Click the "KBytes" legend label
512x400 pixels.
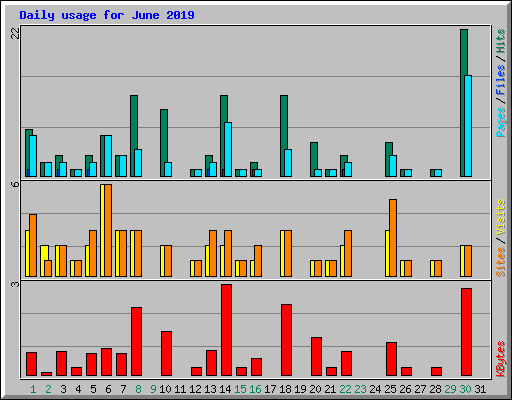click(x=501, y=359)
